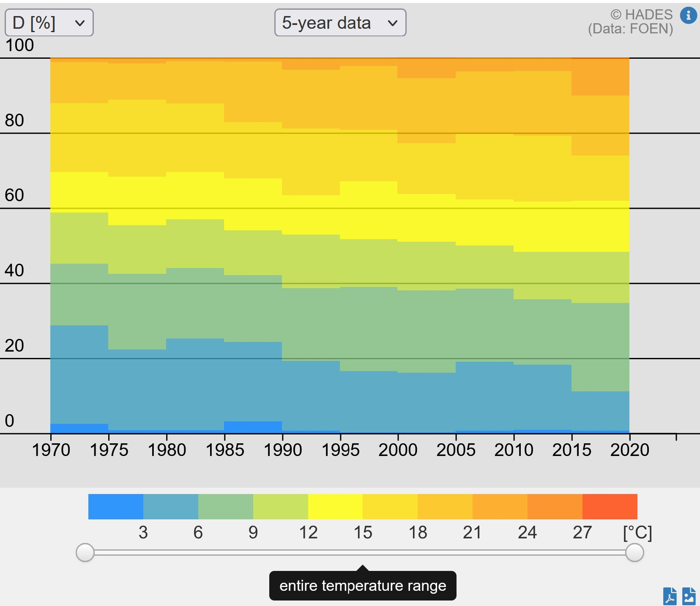Image resolution: width=700 pixels, height=606 pixels.
Task: Open the blue info icon
Action: coord(688,16)
